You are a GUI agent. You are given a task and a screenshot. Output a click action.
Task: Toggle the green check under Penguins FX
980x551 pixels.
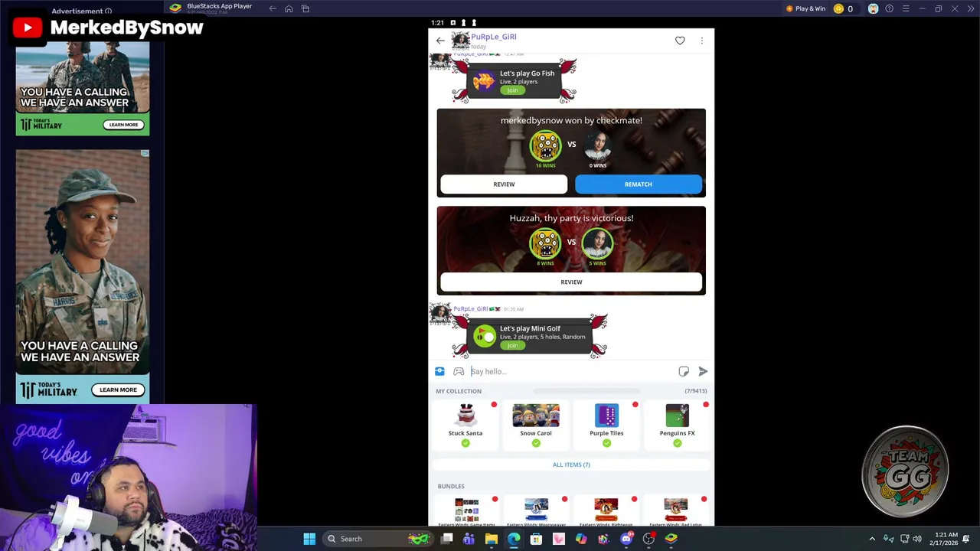(x=677, y=443)
